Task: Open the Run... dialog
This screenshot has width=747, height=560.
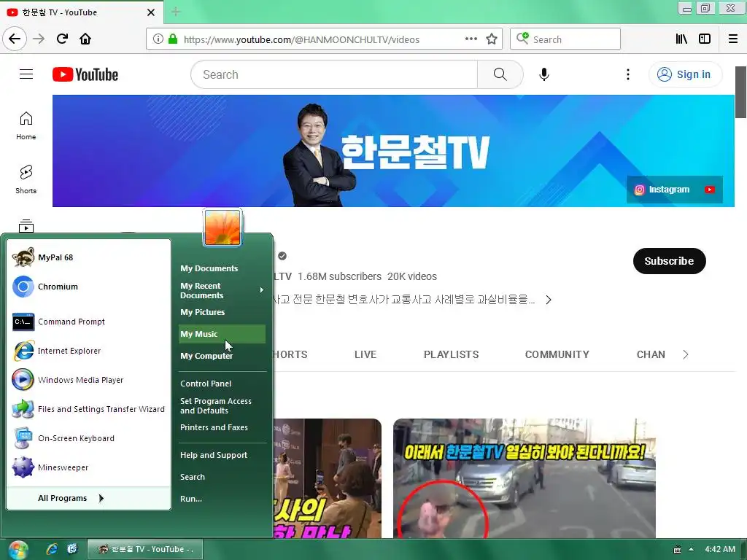Action: [222, 499]
